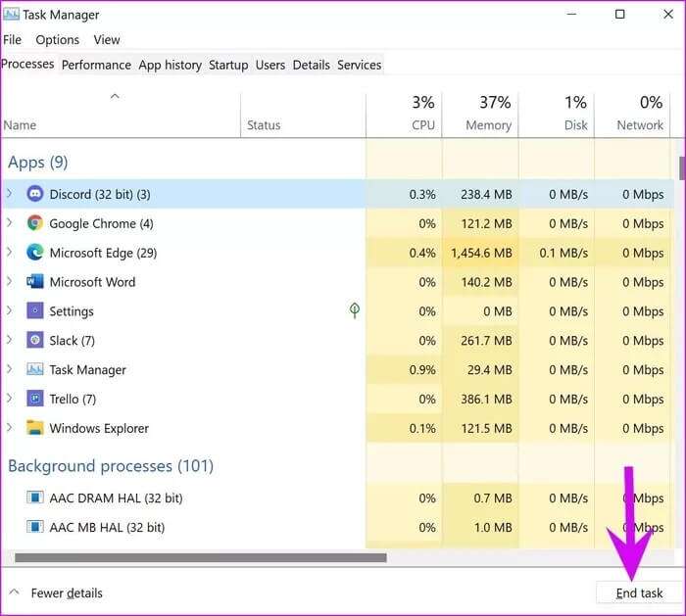The width and height of the screenshot is (686, 616).
Task: Select the Google Chrome (4) row name
Action: point(101,223)
